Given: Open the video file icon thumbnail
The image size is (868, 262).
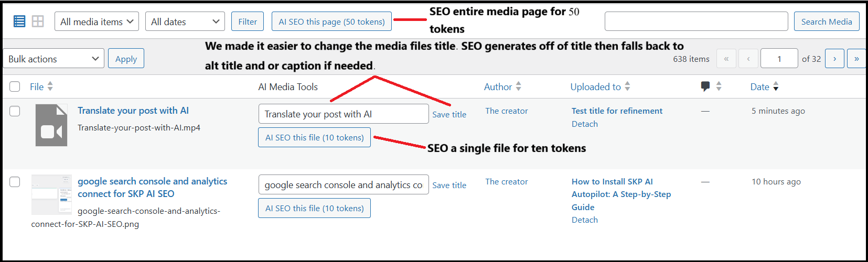Looking at the screenshot, I should [51, 125].
